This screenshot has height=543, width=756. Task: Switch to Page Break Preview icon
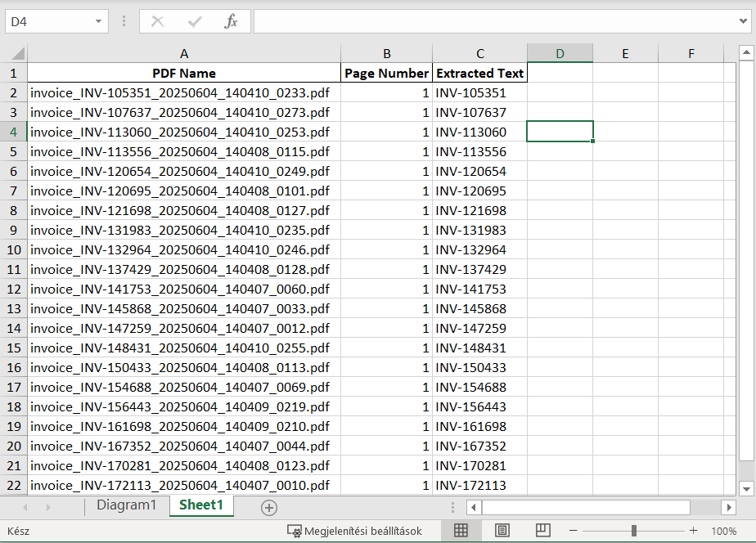pyautogui.click(x=542, y=531)
